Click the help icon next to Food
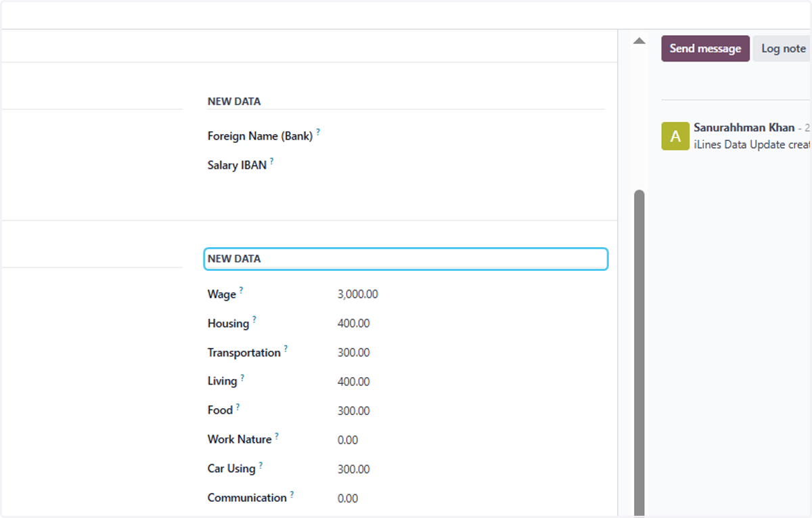 tap(238, 407)
